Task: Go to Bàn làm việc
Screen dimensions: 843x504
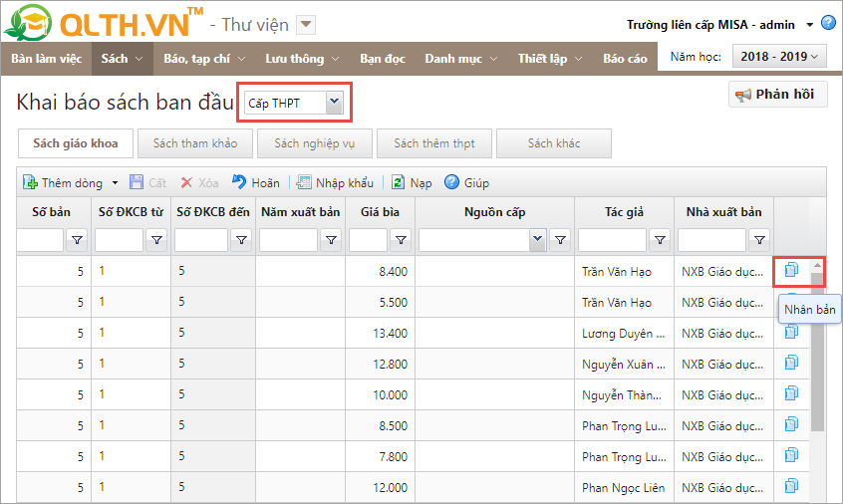Action: pyautogui.click(x=46, y=59)
